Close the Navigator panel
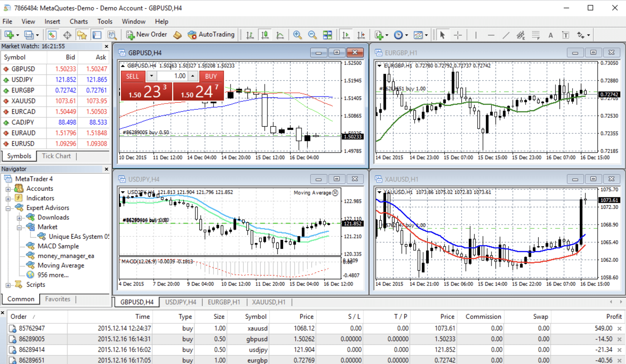Viewport: 626px width, 364px height. (106, 169)
